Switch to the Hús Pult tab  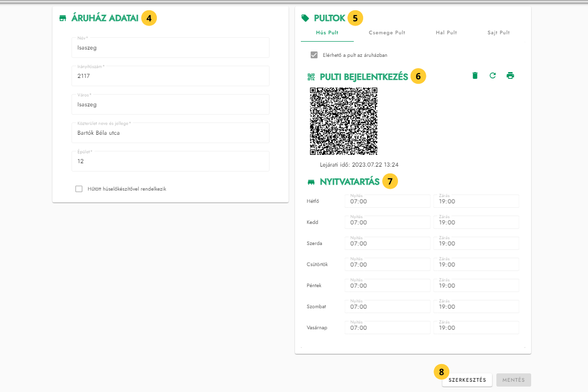point(326,33)
